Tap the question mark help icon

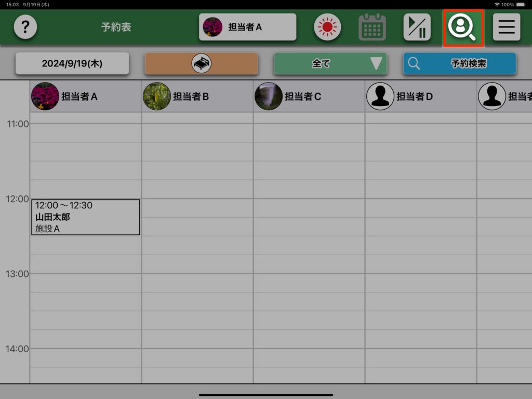(x=25, y=27)
